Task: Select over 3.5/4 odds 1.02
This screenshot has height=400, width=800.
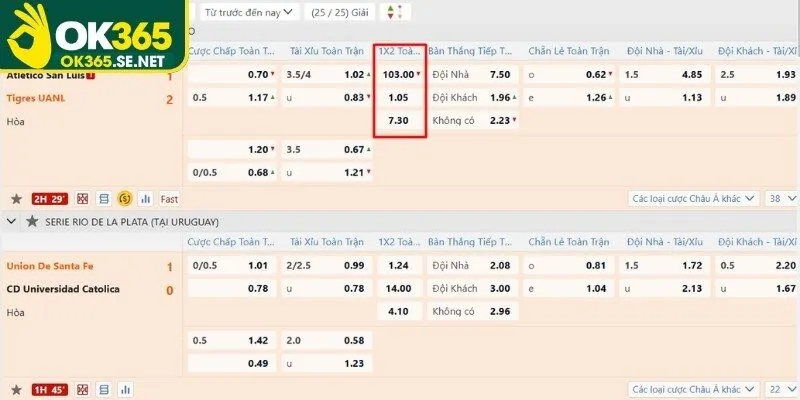Action: pyautogui.click(x=327, y=74)
